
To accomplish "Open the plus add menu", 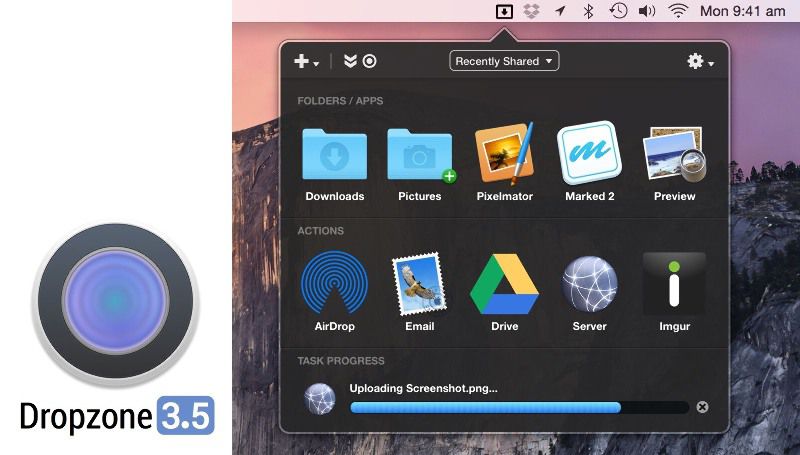I will coord(305,61).
